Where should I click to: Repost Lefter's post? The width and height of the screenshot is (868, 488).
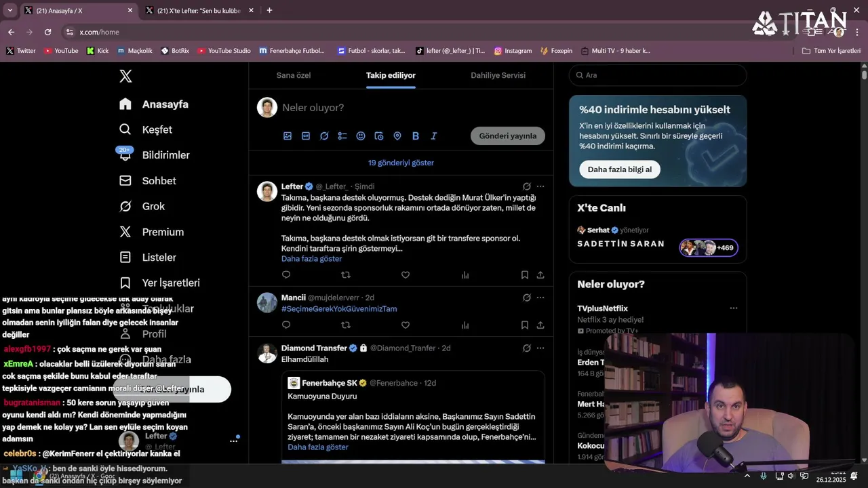(x=346, y=275)
